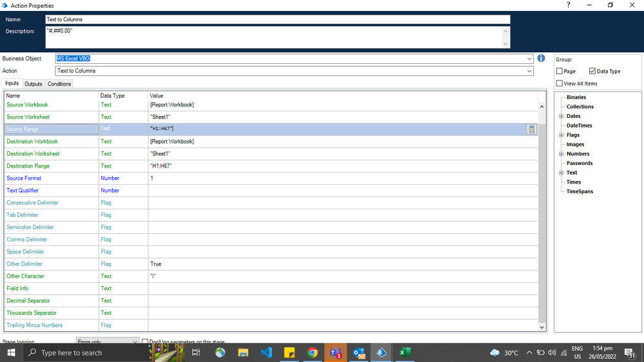Select Images in data item tree
The width and height of the screenshot is (644, 362).
pos(575,144)
